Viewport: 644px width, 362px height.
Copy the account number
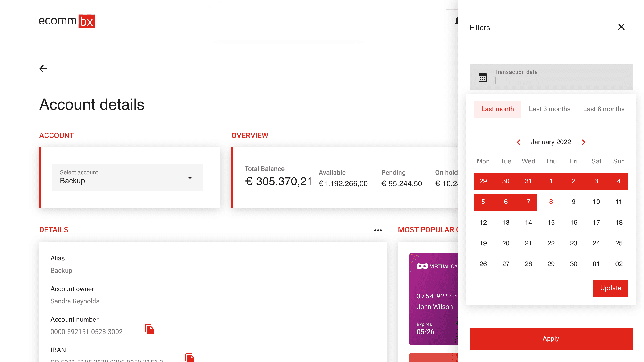[149, 329]
